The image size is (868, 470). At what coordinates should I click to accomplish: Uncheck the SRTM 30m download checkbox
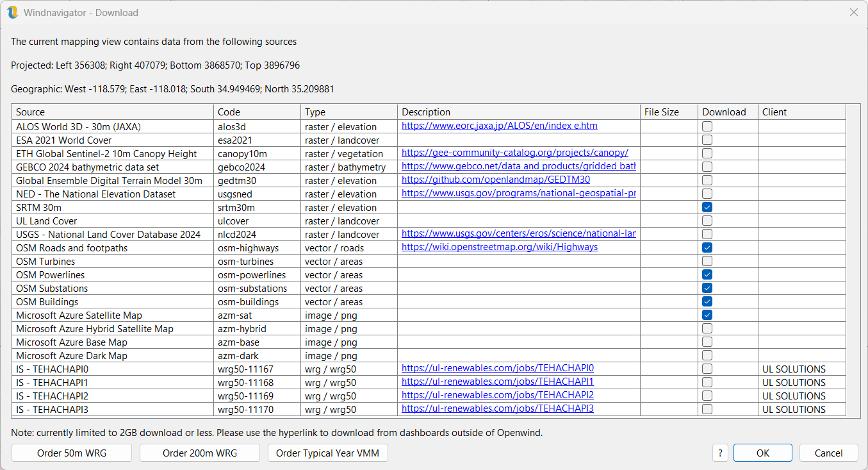pyautogui.click(x=707, y=207)
